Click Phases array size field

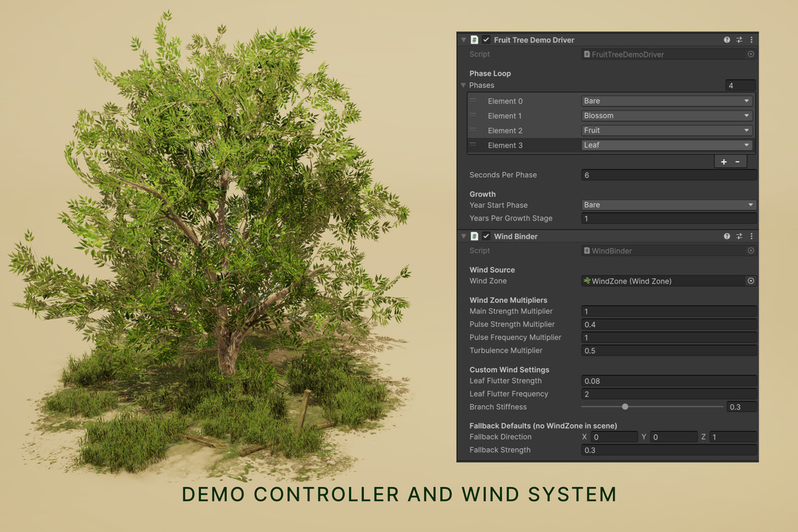(x=741, y=85)
